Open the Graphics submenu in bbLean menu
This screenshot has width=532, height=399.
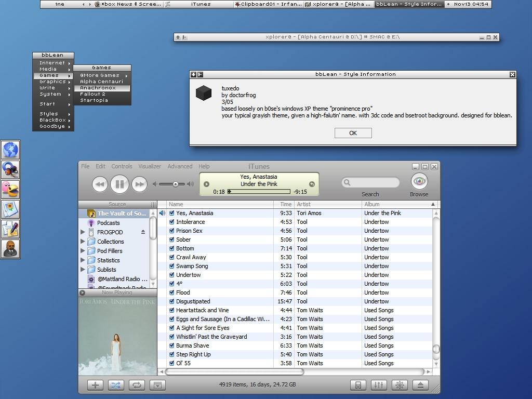click(54, 82)
